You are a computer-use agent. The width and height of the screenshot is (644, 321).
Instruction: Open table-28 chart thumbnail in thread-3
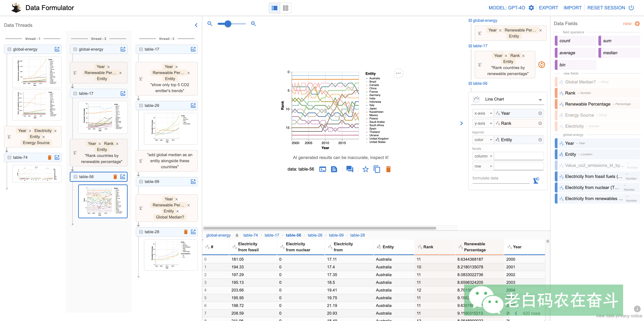(171, 255)
